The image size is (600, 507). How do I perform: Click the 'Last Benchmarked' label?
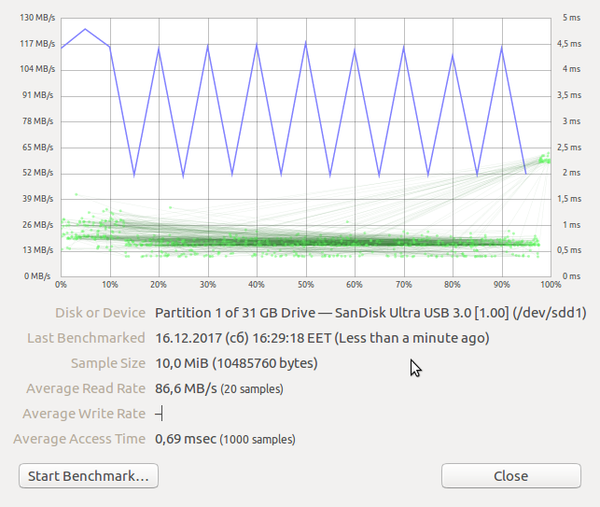[86, 338]
